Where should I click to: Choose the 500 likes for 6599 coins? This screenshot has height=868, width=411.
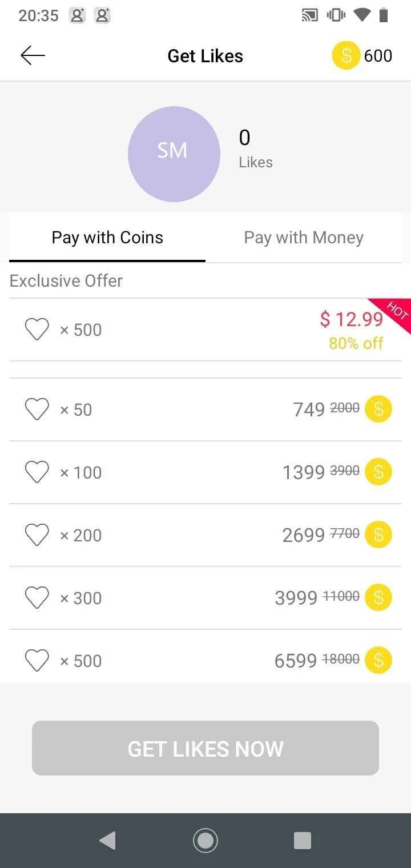[205, 661]
